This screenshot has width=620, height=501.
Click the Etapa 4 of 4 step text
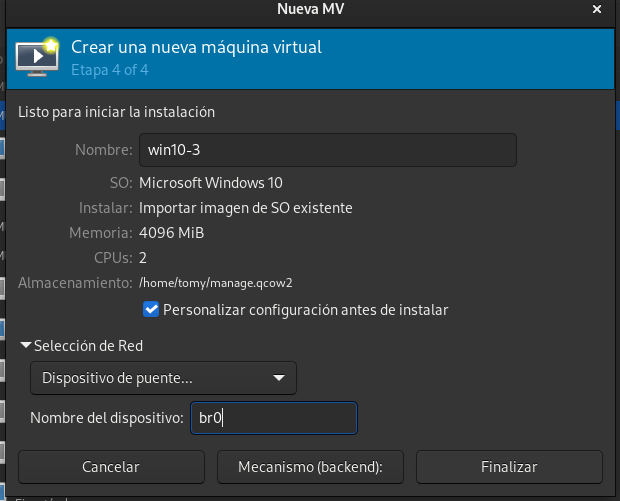click(110, 71)
